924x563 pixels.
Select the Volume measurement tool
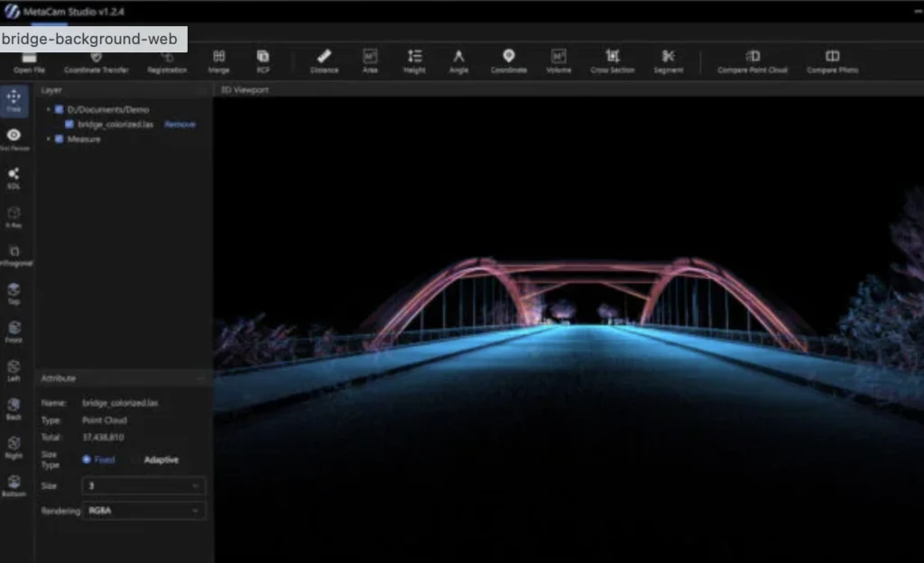tap(559, 61)
